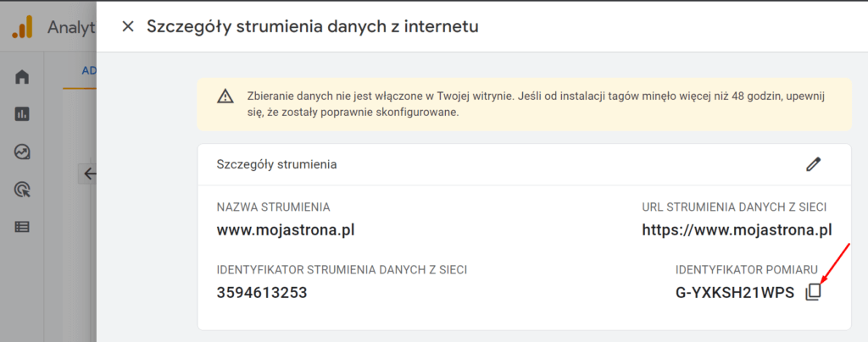Open Reports bar chart icon in the sidebar
This screenshot has width=868, height=342.
[x=21, y=113]
